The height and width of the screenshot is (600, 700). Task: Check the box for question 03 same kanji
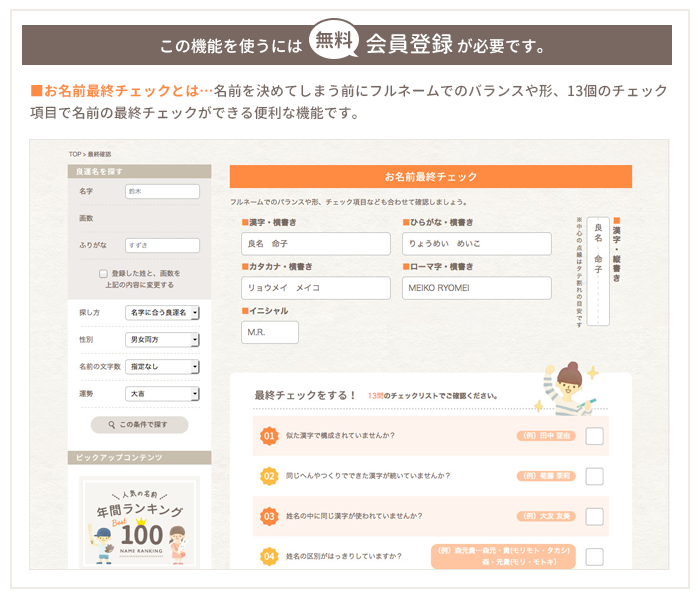coord(594,517)
